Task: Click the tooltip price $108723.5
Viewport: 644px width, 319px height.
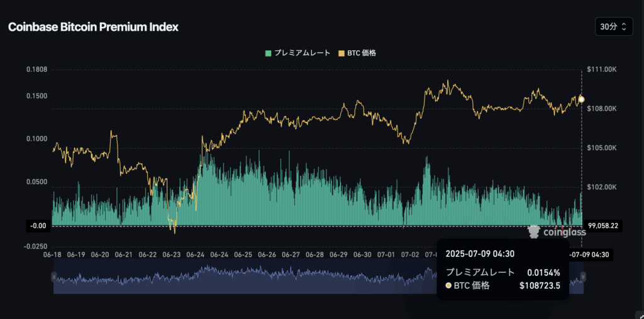Action: coord(540,285)
